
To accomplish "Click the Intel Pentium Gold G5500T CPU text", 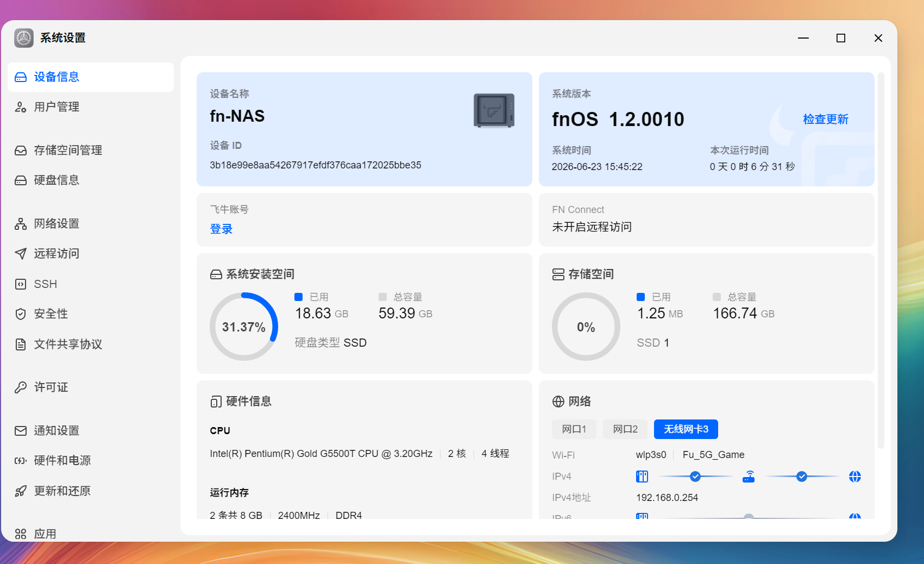I will pyautogui.click(x=321, y=454).
